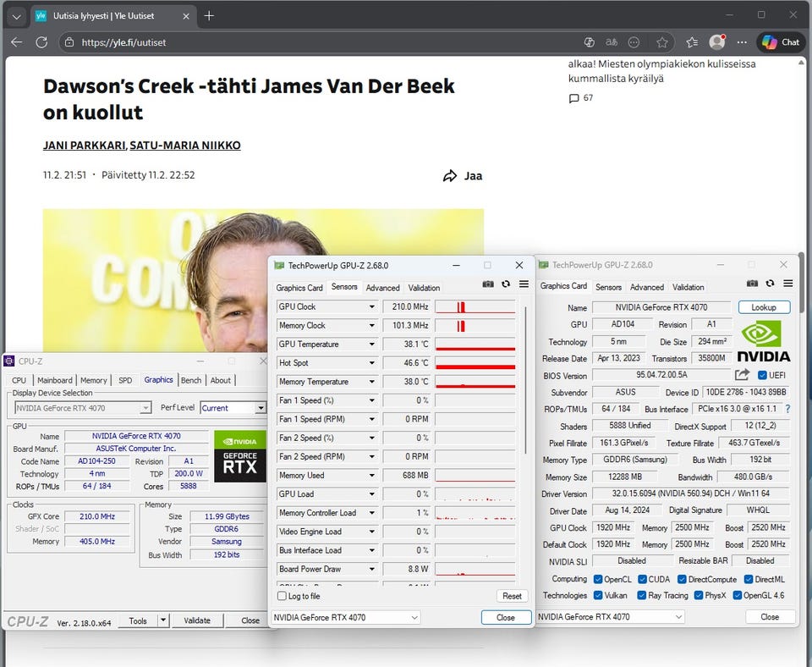Expand the Hot Spot sensor dropdown

tap(372, 363)
